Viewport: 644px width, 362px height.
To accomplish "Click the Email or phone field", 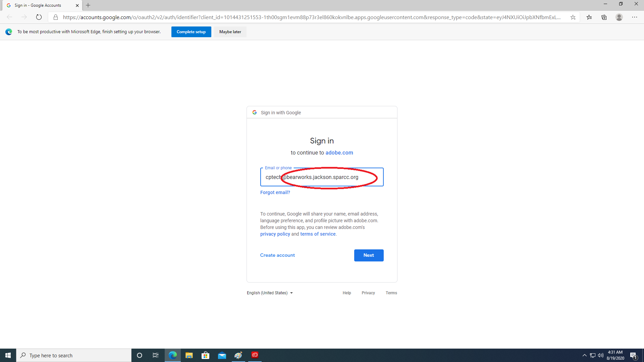I will tap(322, 177).
